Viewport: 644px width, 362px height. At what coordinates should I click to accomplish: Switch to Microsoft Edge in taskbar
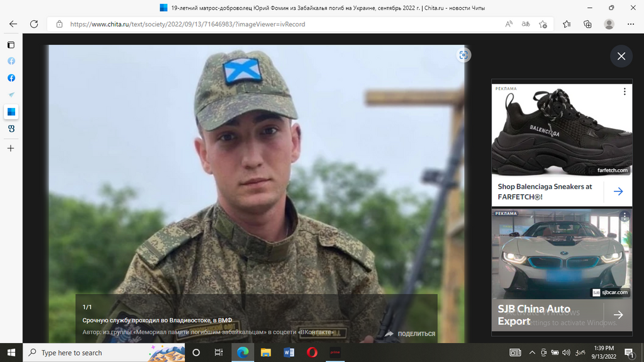pyautogui.click(x=243, y=353)
